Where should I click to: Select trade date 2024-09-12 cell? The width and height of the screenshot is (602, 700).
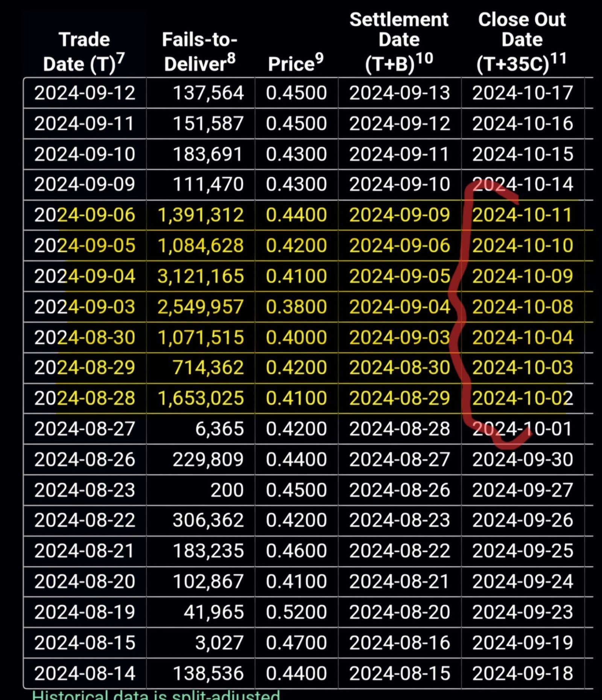click(x=85, y=93)
